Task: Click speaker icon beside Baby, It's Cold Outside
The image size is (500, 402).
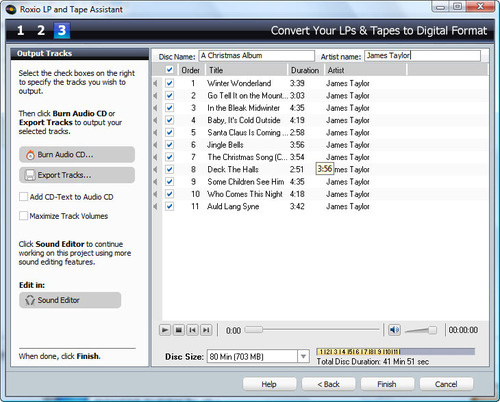Action: click(x=156, y=120)
